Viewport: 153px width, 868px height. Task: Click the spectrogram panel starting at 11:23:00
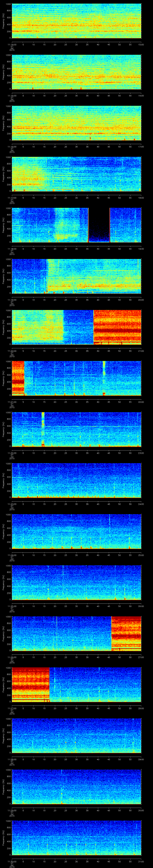click(x=76, y=480)
